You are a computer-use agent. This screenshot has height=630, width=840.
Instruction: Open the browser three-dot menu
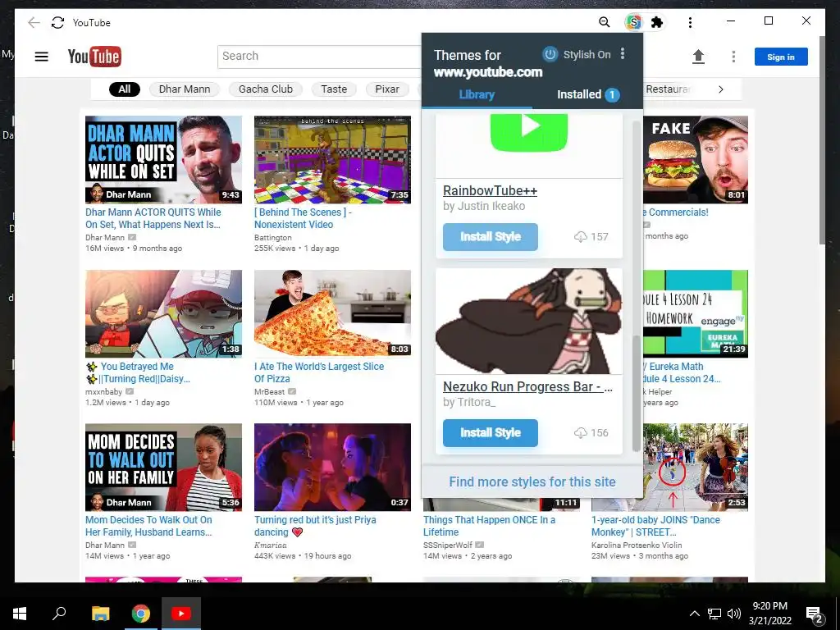pyautogui.click(x=690, y=22)
